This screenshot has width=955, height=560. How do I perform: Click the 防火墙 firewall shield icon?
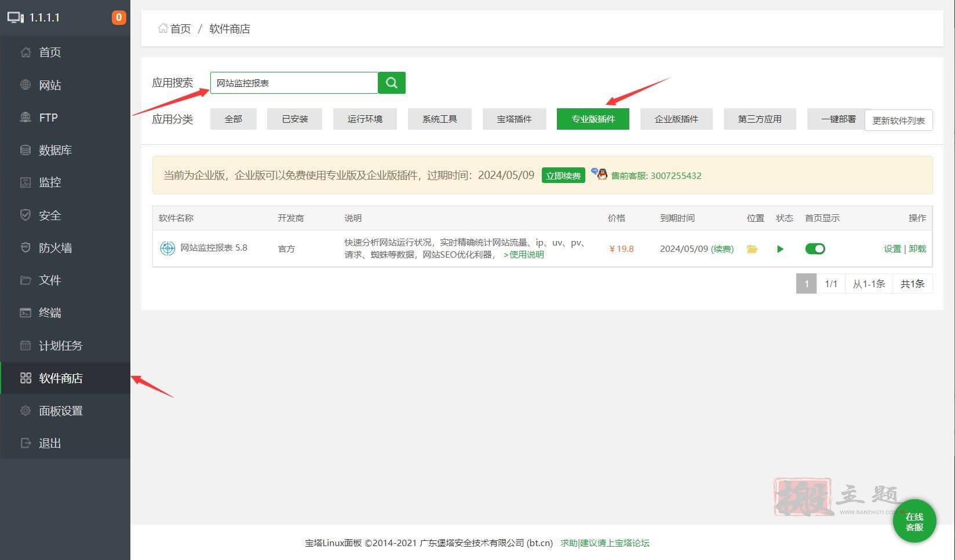click(25, 247)
